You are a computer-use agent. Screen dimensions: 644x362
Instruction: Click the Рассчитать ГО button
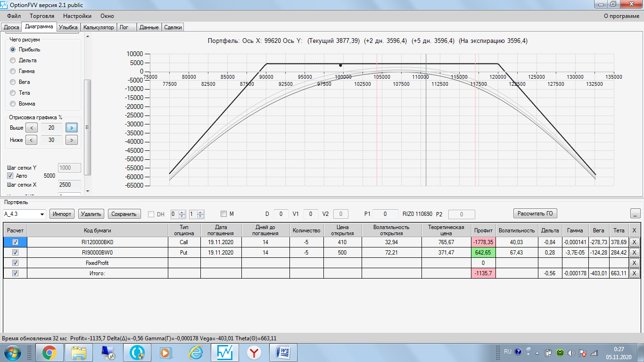pos(535,214)
